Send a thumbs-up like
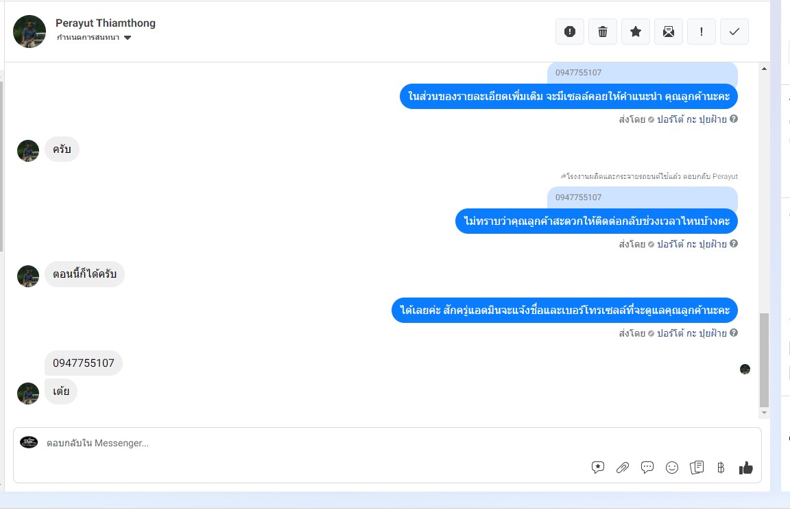 745,468
